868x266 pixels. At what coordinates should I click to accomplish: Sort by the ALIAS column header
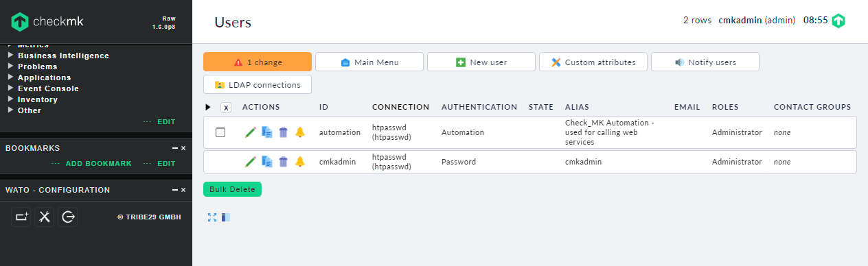577,107
